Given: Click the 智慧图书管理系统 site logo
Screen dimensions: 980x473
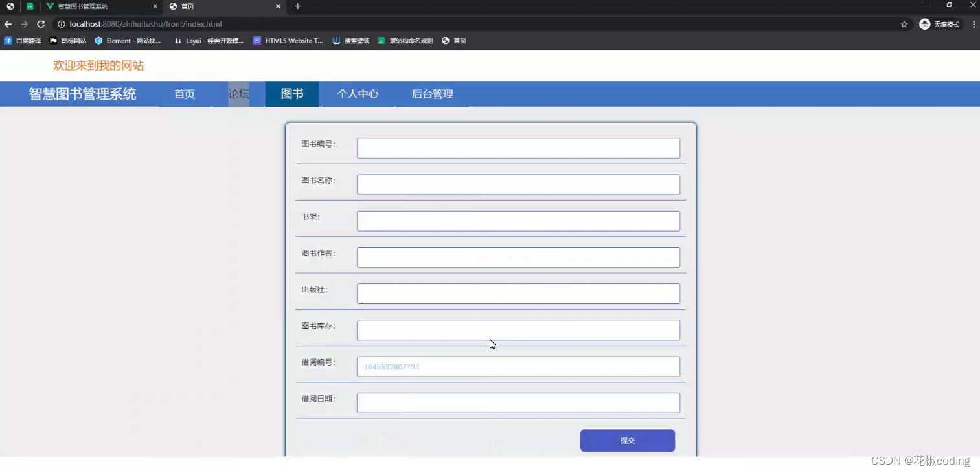Looking at the screenshot, I should click(x=82, y=94).
